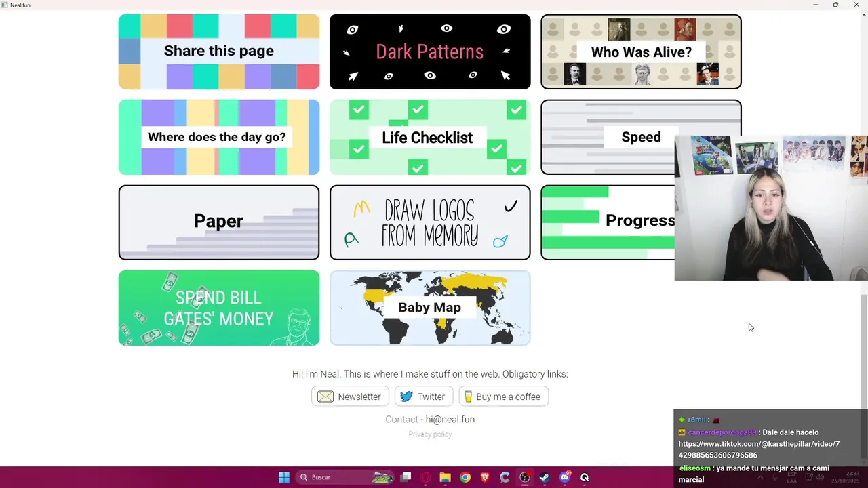Open the Baby Map card
This screenshot has width=868, height=488.
pos(430,308)
